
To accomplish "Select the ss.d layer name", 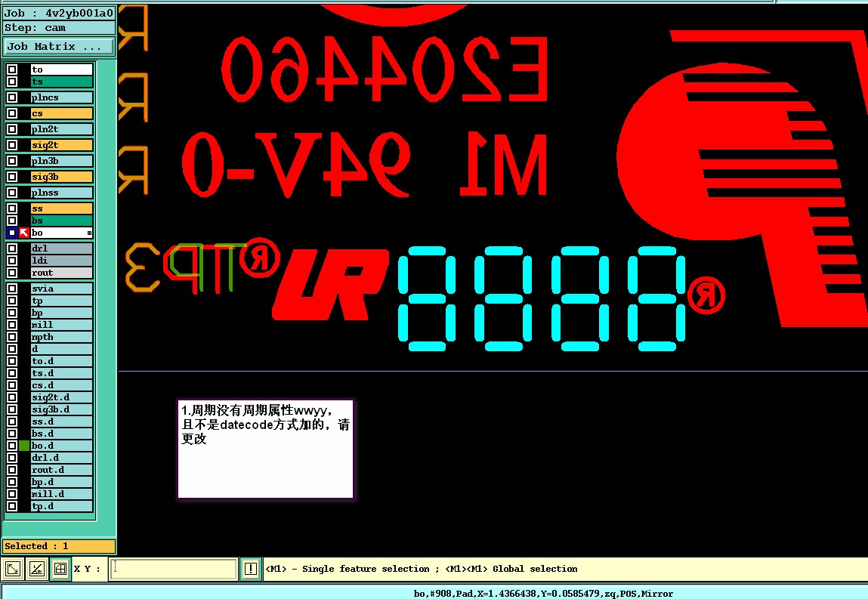I will coord(61,421).
